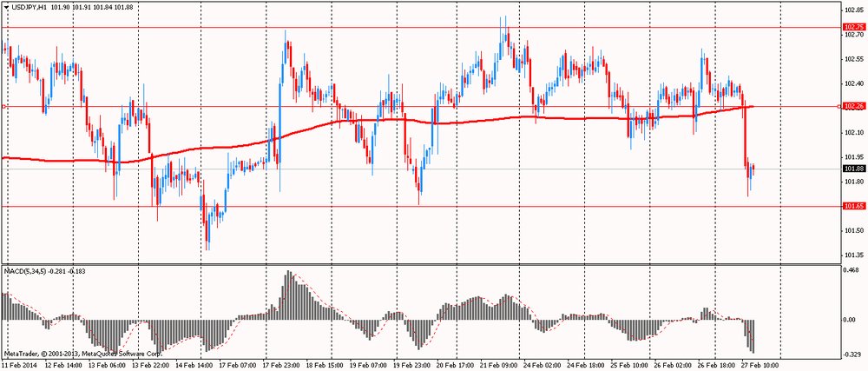868x371 pixels.
Task: Click the 0.468 MACD scale value
Action: click(x=853, y=270)
